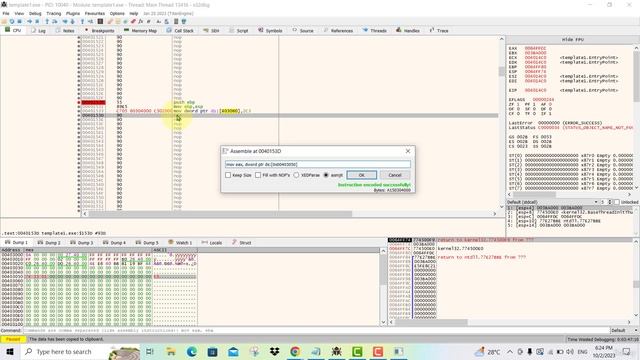The height and width of the screenshot is (360, 640).
Task: Open the Tracing menu
Action: tap(53, 13)
